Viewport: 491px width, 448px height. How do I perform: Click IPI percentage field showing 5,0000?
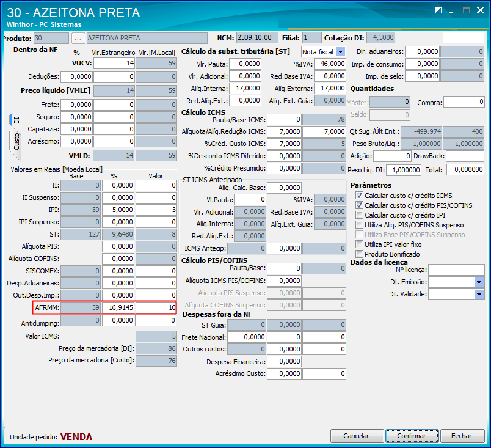click(x=118, y=210)
